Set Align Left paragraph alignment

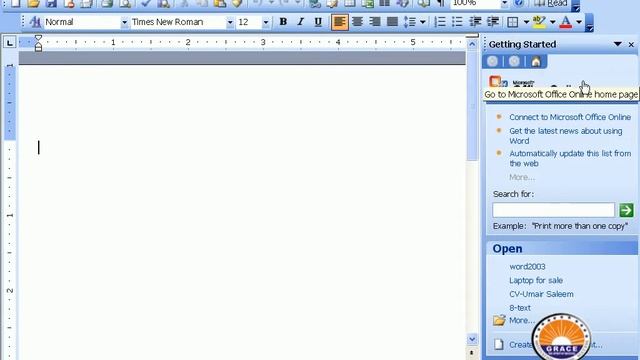click(340, 22)
